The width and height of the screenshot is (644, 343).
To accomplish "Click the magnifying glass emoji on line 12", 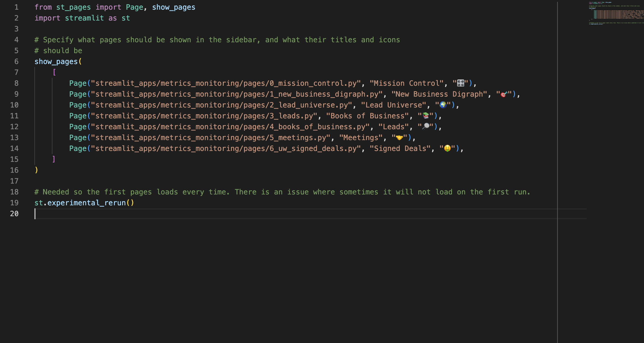I will (x=425, y=127).
